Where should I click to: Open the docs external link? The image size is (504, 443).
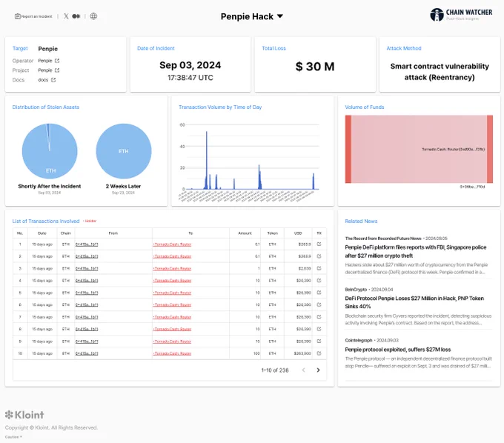click(53, 80)
